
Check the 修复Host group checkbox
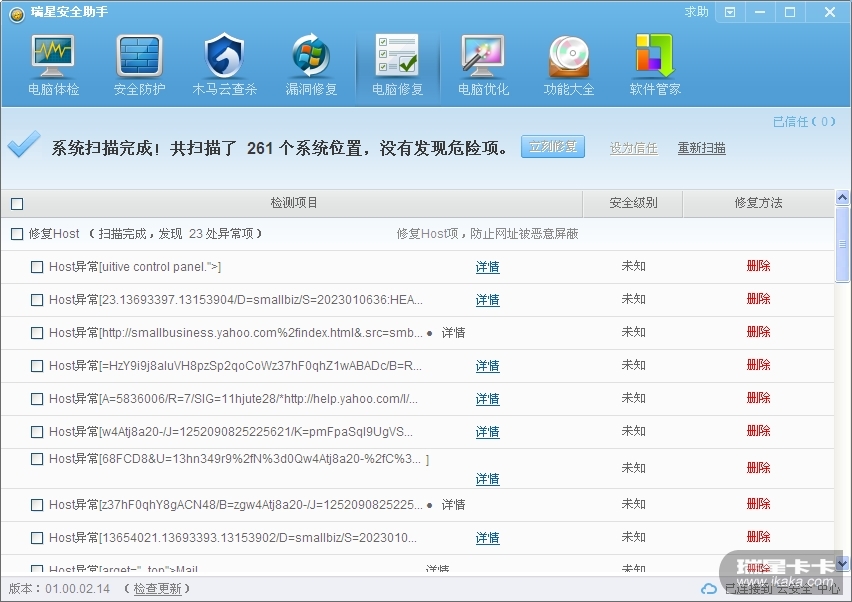click(17, 234)
